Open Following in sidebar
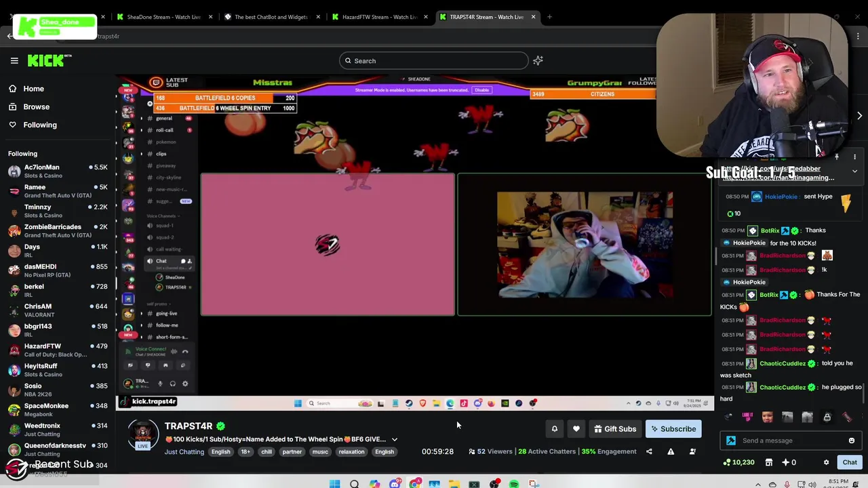 pyautogui.click(x=40, y=125)
